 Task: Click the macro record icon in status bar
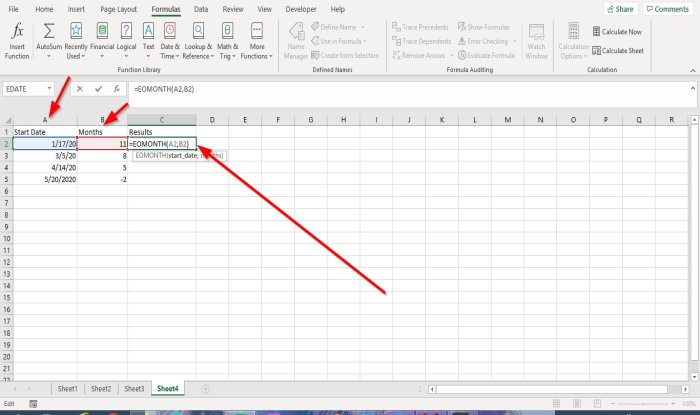(33, 404)
